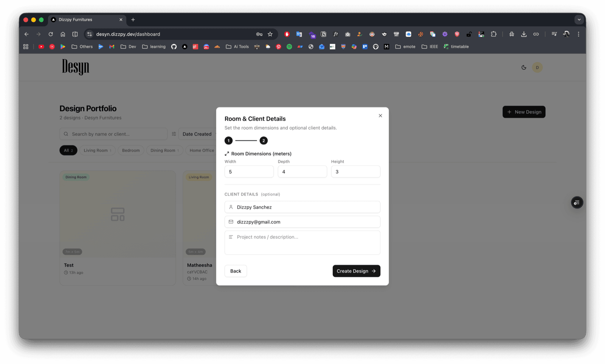
Task: Toggle dark mode moon icon
Action: 524,67
